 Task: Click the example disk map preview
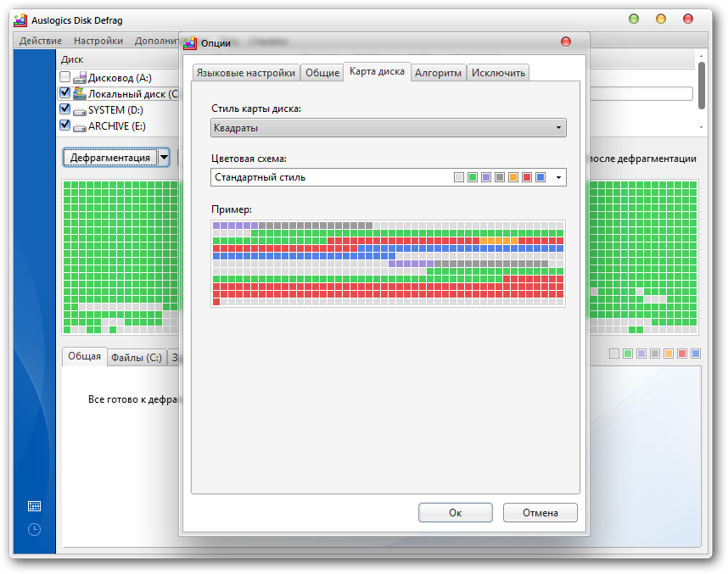point(388,264)
